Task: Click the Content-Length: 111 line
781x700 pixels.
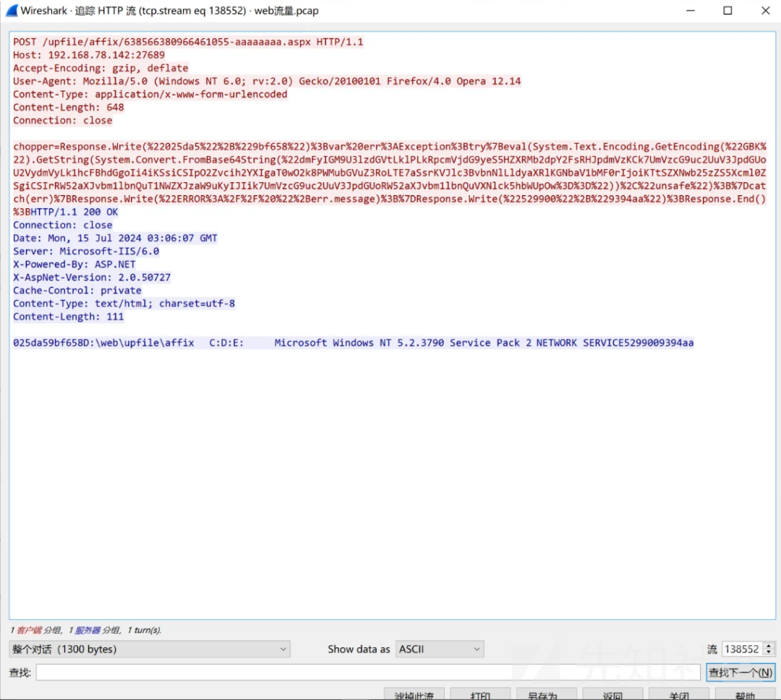Action: (68, 316)
